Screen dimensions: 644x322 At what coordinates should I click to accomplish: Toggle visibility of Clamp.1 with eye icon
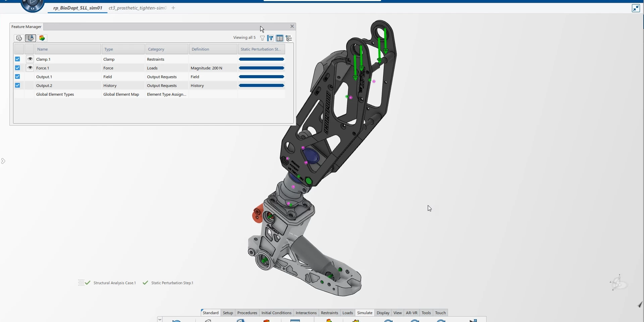point(30,59)
